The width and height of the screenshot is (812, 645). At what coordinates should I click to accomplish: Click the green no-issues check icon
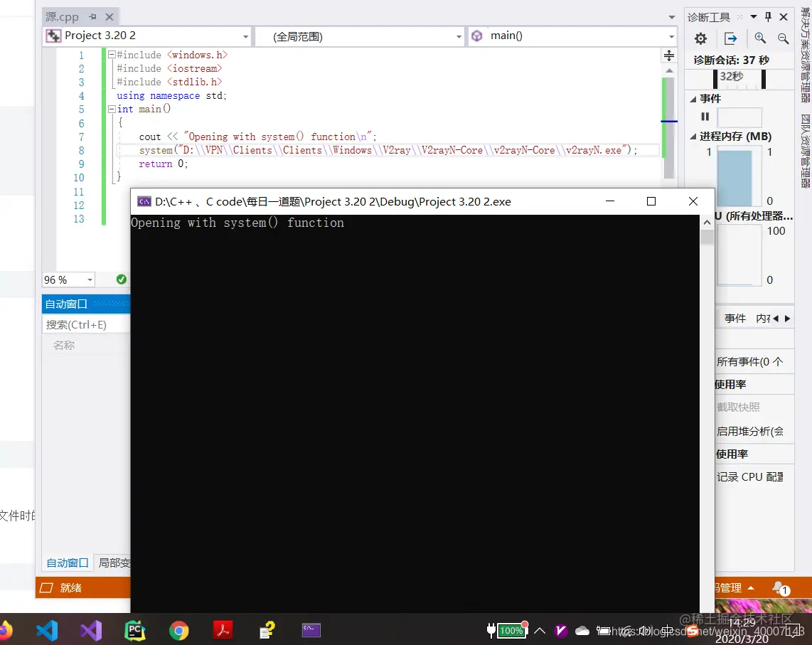click(x=121, y=279)
